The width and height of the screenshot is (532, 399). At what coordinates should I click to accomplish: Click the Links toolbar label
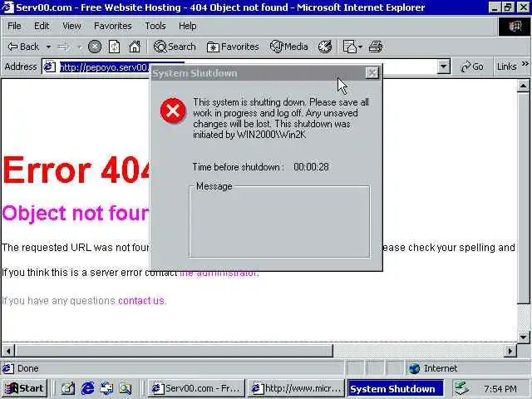(506, 66)
